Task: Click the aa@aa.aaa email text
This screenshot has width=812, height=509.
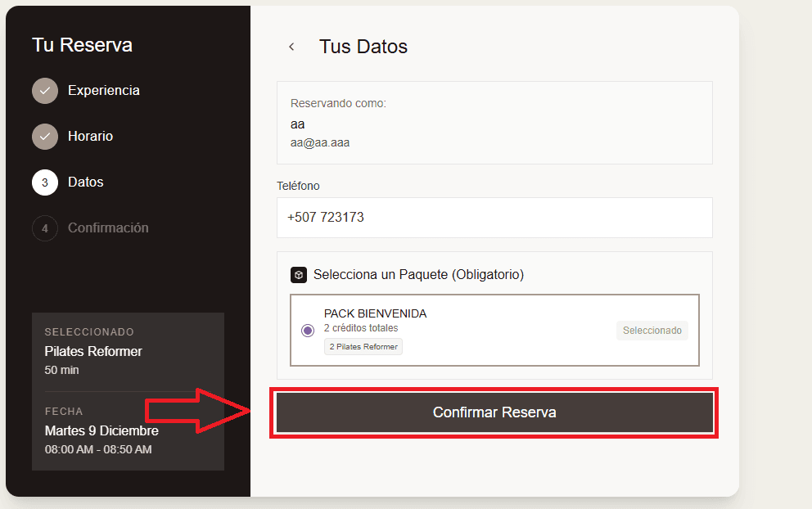Action: click(320, 142)
